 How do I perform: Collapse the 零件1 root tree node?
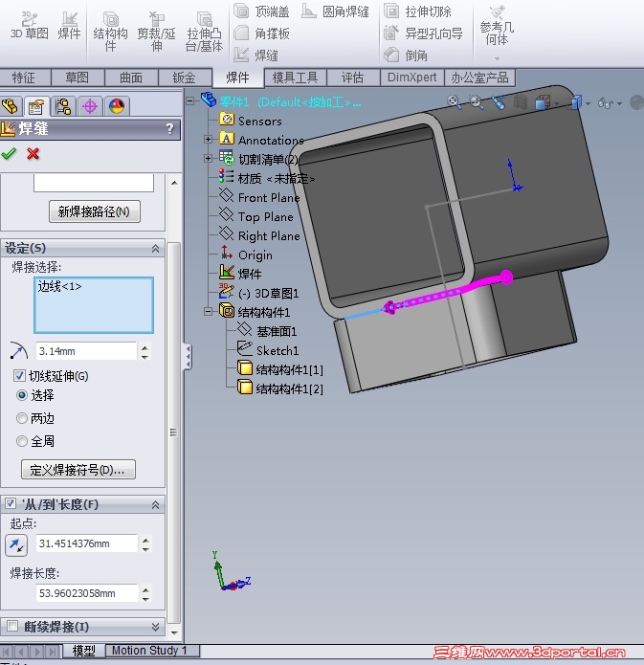[190, 100]
